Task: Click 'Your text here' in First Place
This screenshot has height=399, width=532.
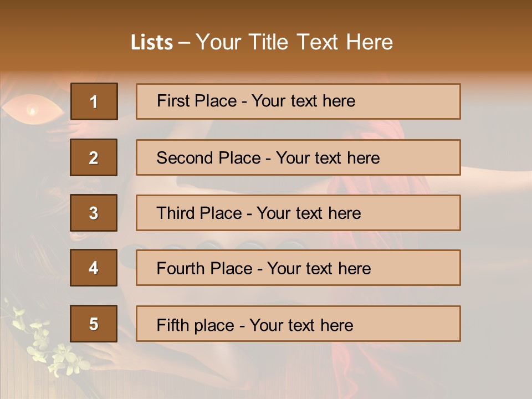Action: 303,101
